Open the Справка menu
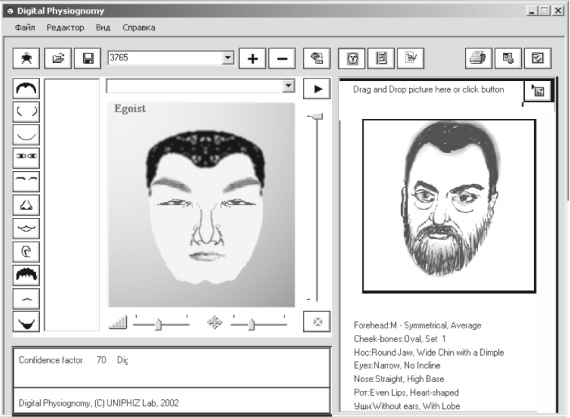 [x=139, y=28]
